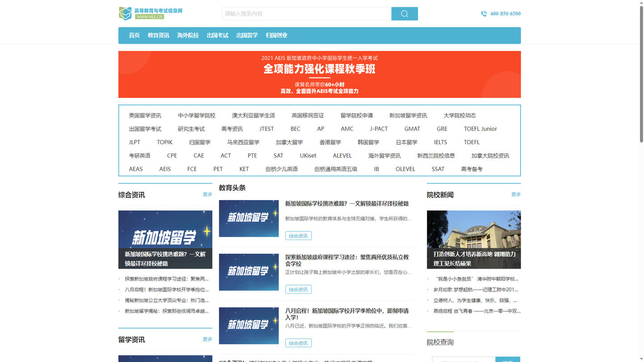Open headline 新加坡国际学校挑选难题？一文解锁最详尽择校秘籍

347,203
